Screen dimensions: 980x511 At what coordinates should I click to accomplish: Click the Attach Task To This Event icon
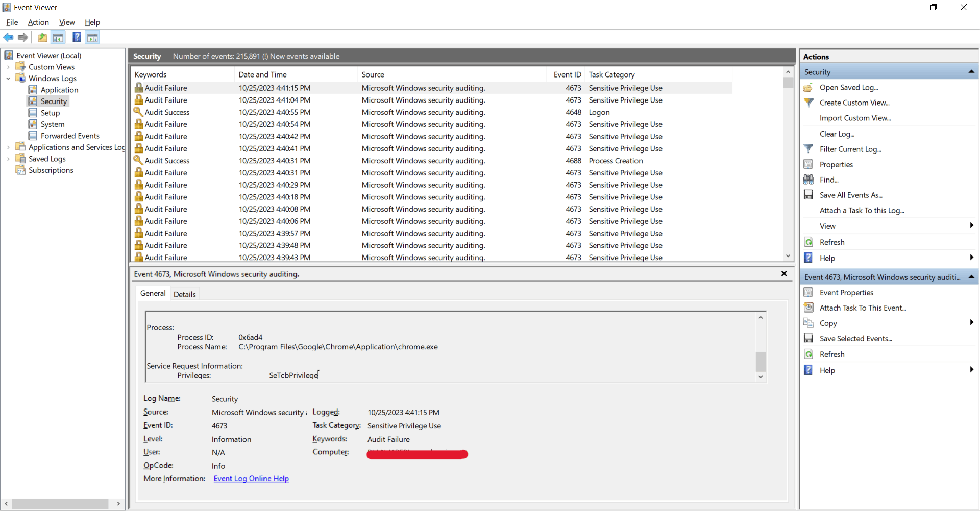808,308
